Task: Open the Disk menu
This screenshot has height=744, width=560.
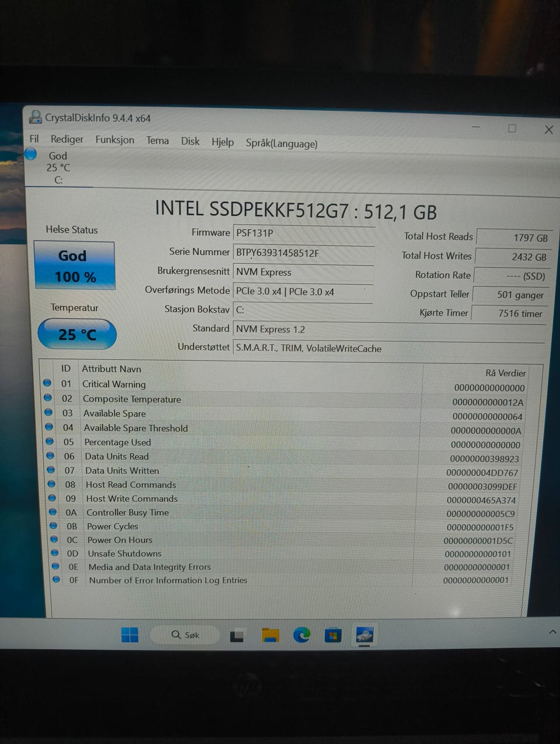Action: click(190, 141)
